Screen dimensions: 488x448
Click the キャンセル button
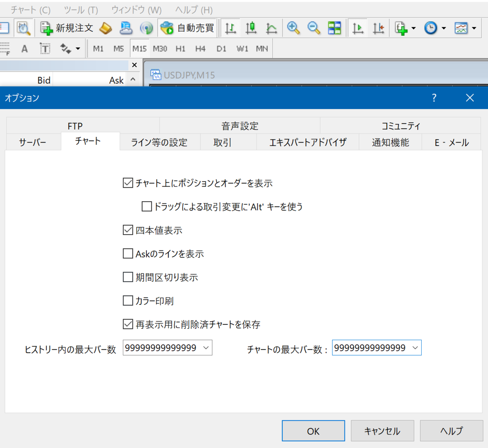pyautogui.click(x=382, y=431)
